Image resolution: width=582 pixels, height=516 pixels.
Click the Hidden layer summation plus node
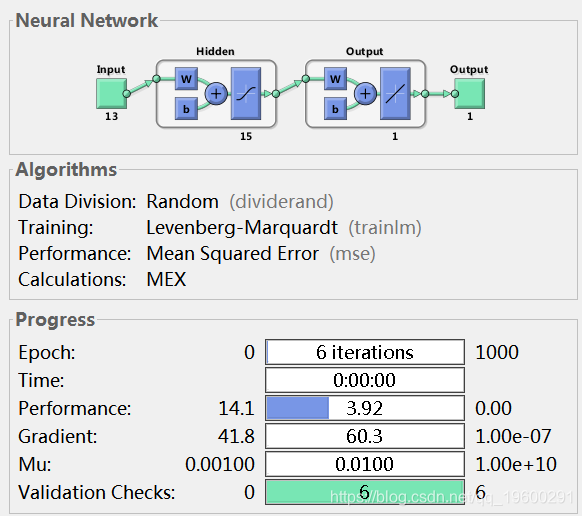[216, 94]
